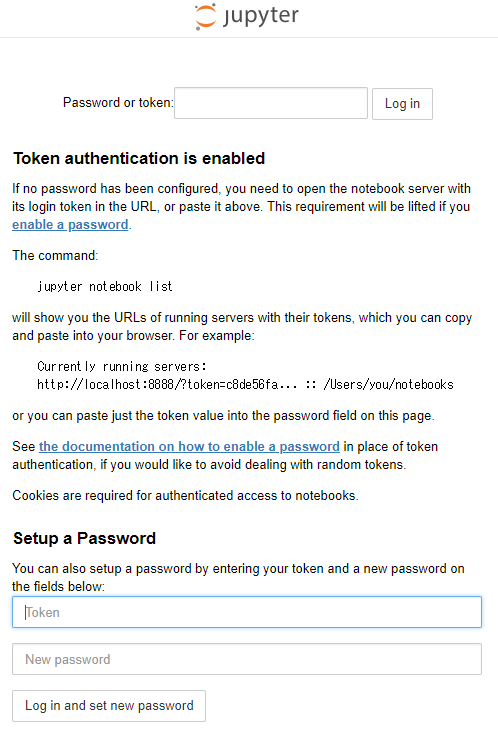The image size is (498, 732).
Task: Click the 'paste just the token value' sentence
Action: pyautogui.click(x=223, y=415)
